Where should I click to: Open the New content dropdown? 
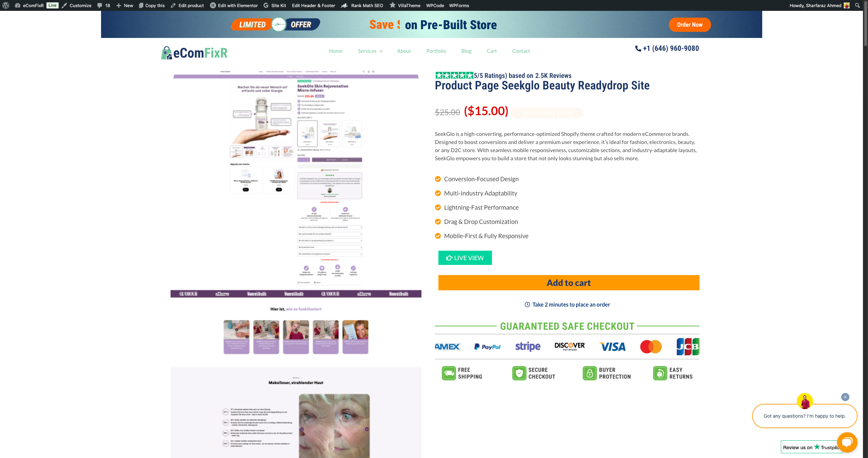(x=125, y=5)
